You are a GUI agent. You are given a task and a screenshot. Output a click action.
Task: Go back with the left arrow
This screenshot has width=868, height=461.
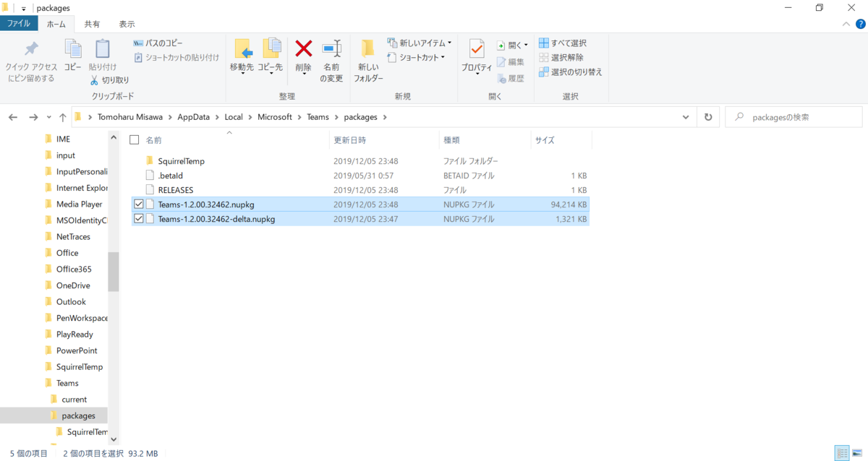[13, 117]
